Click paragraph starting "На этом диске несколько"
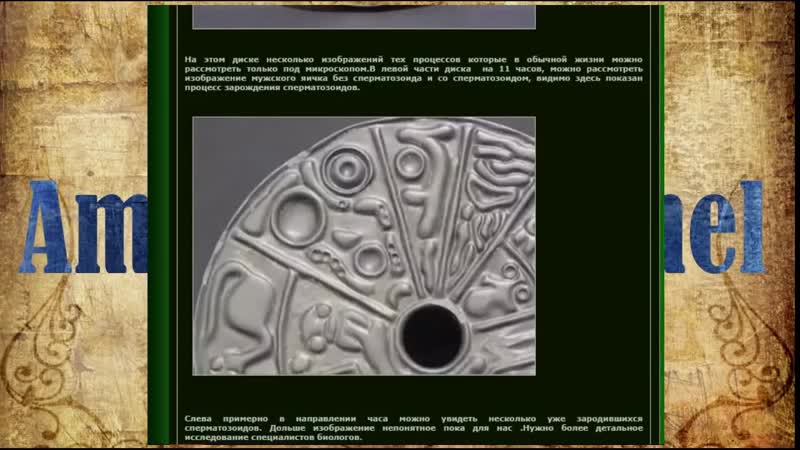The image size is (800, 450). click(x=413, y=73)
